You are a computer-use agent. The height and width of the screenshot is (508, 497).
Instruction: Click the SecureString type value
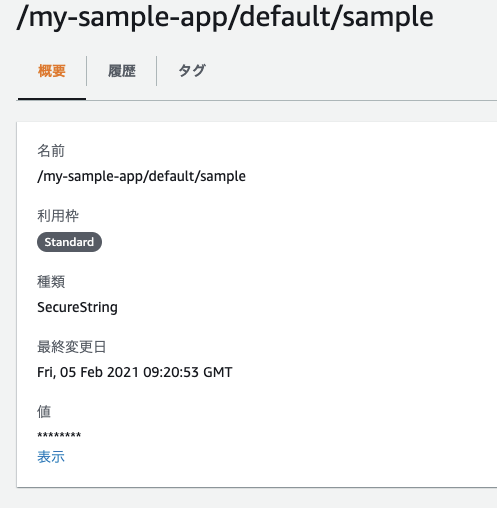coord(77,307)
